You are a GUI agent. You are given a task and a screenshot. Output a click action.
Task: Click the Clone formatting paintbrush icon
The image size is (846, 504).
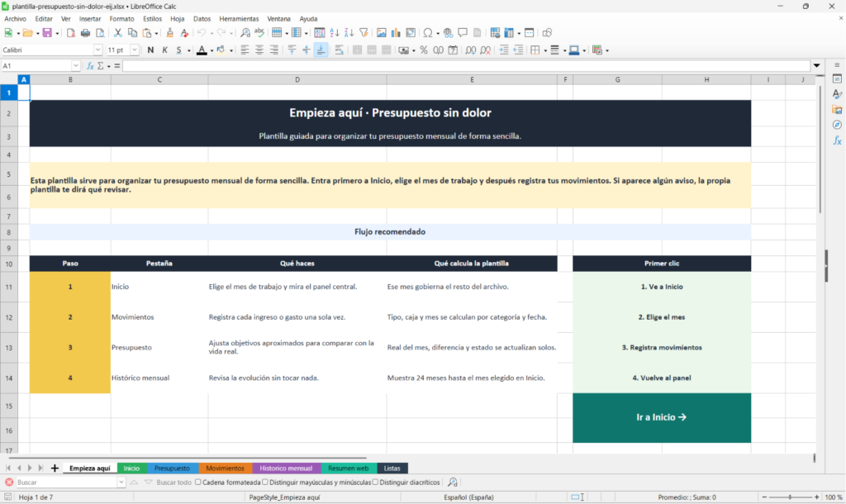[169, 33]
